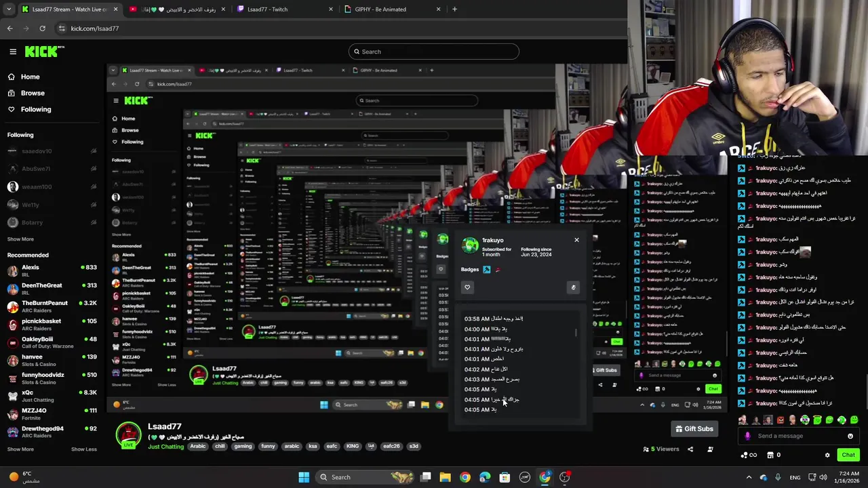Screen dimensions: 868x488
Task: Expand Show More under Following list
Action: [20, 239]
